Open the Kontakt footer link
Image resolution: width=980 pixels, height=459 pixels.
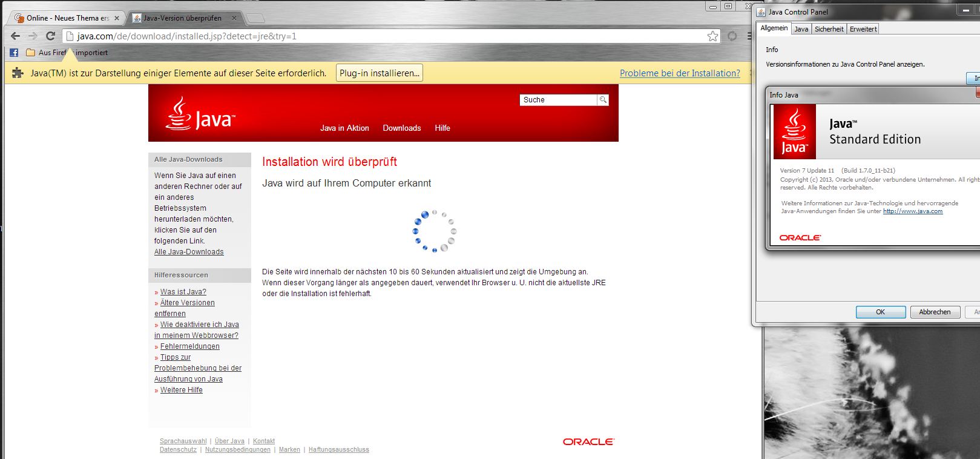[x=264, y=441]
